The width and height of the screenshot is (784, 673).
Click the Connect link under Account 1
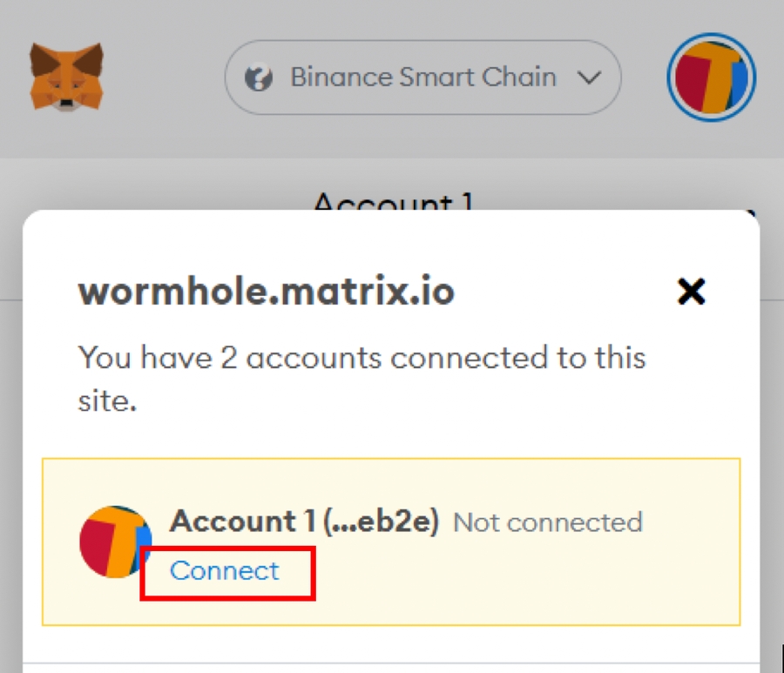pyautogui.click(x=225, y=570)
